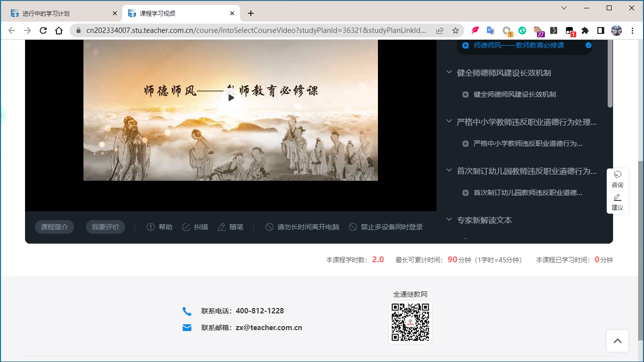Open 课程简介 course introduction
This screenshot has height=362, width=644.
point(54,227)
